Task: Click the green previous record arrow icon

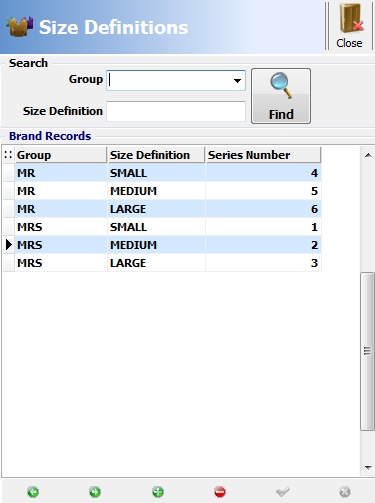Action: click(33, 492)
